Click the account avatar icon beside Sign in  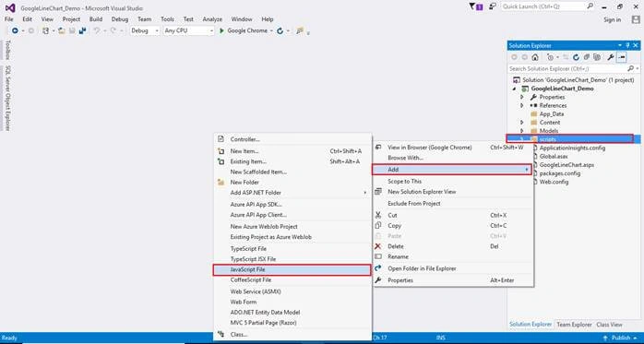[636, 19]
